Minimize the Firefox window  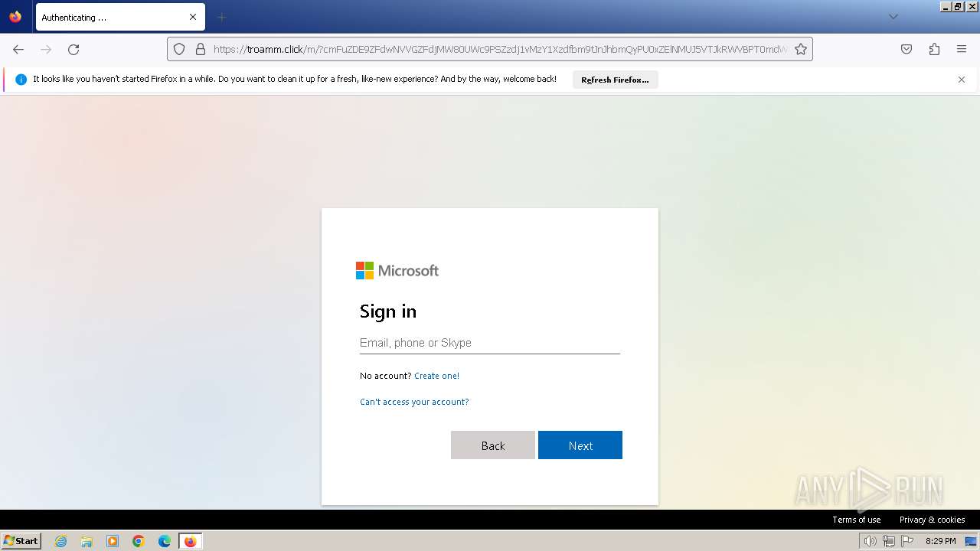click(x=946, y=6)
